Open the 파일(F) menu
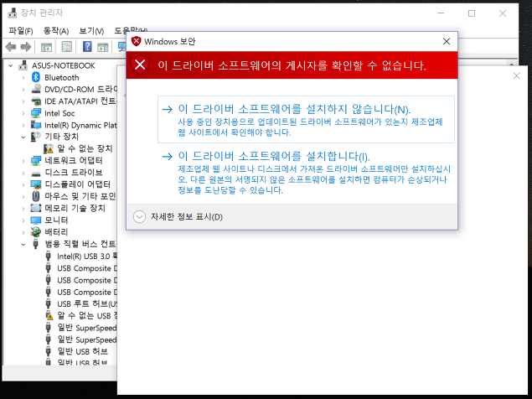The image size is (532, 399). click(x=21, y=31)
